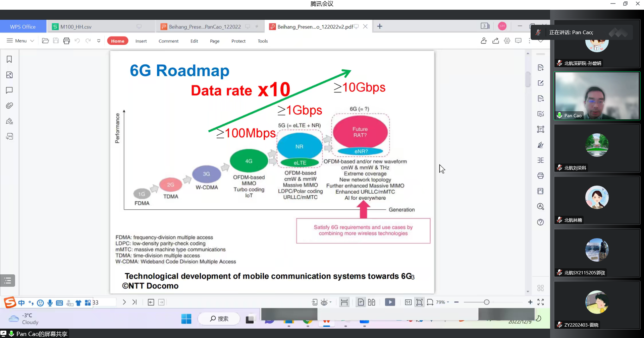This screenshot has height=338, width=644.
Task: Open the Thumbnail panel in left sidebar
Action: click(9, 75)
